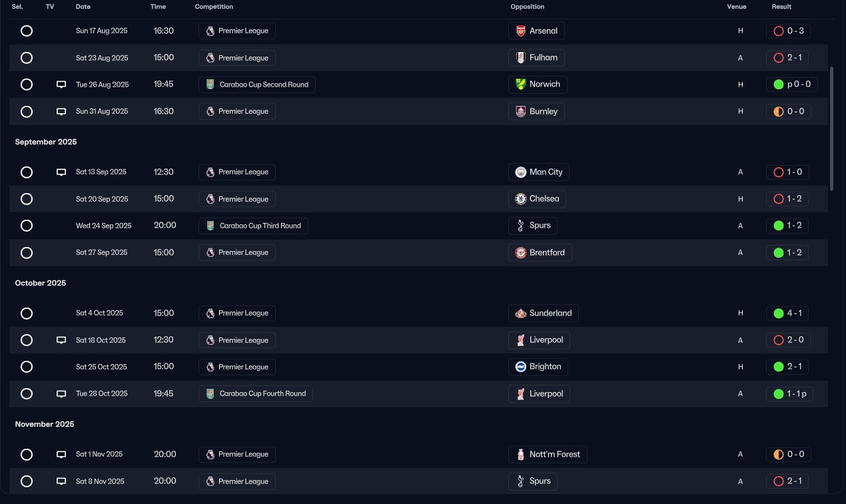This screenshot has height=504, width=846.
Task: Click the TV icon for Burnley match
Action: point(61,111)
